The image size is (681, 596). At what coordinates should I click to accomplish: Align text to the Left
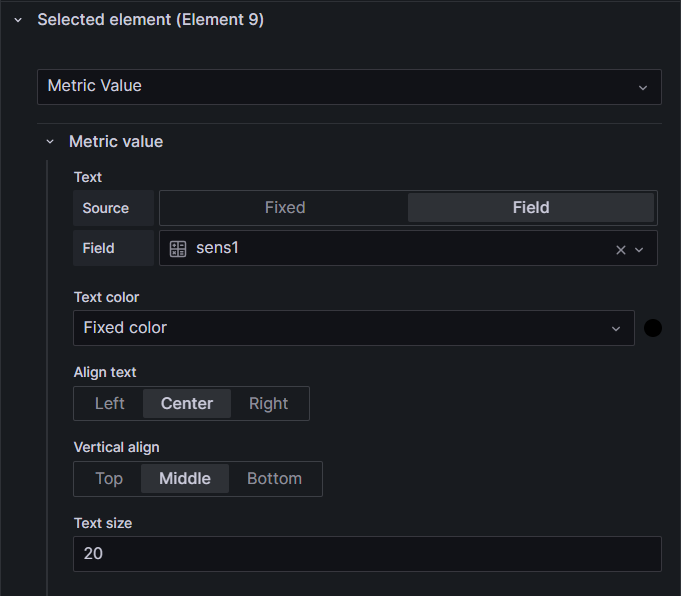coord(110,404)
